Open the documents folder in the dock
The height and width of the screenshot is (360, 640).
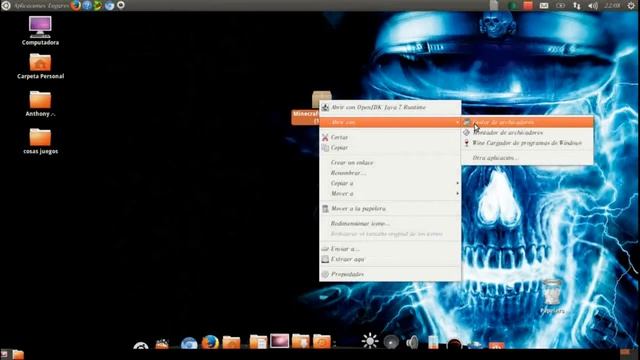pyautogui.click(x=258, y=342)
